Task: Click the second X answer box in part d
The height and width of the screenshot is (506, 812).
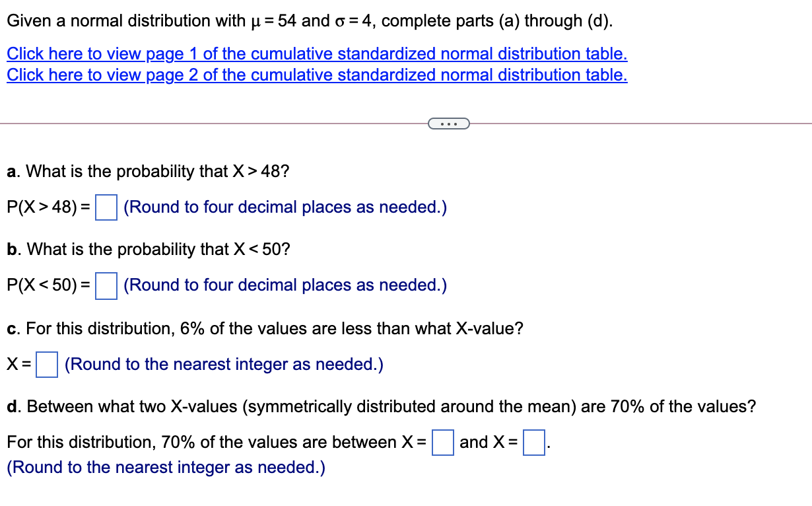Action: (534, 442)
